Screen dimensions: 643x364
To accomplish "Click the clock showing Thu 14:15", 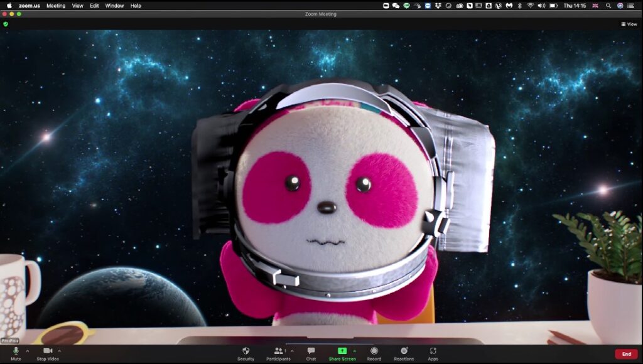I will (575, 6).
